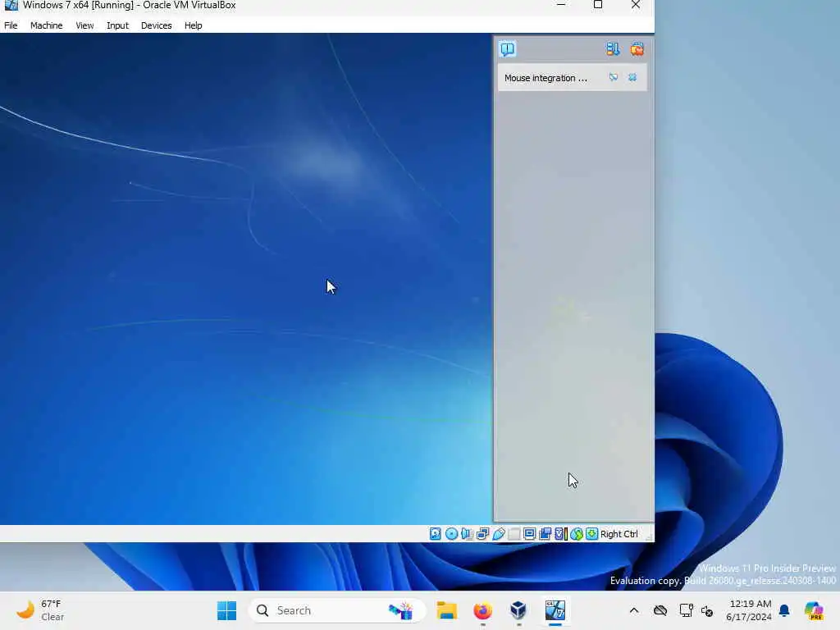
Task: Open VirtualBox Manager from the taskbar
Action: point(518,610)
